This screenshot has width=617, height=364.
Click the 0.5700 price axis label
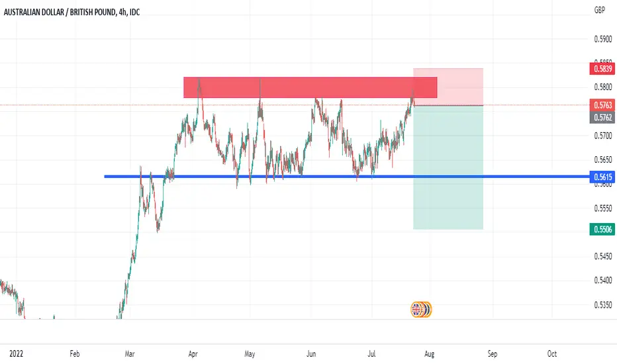point(603,136)
